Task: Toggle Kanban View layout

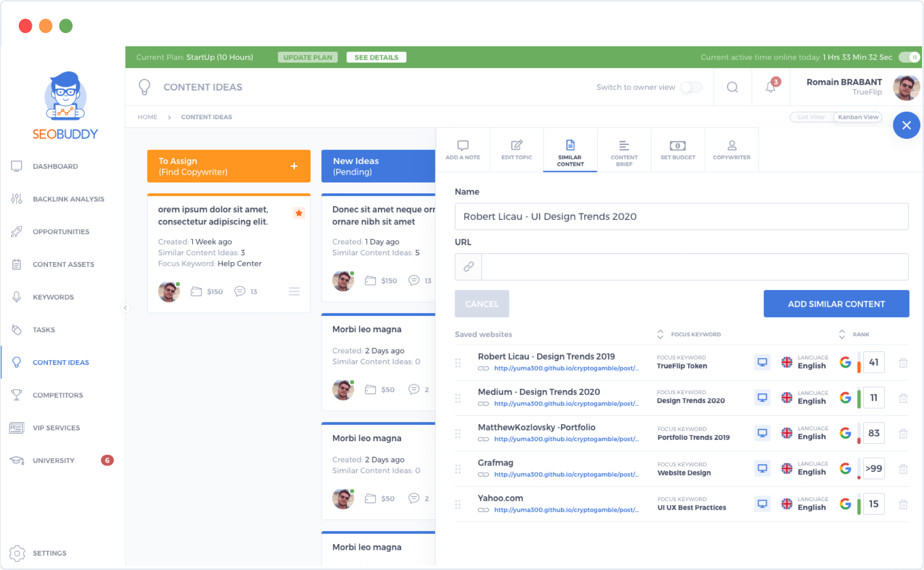Action: pyautogui.click(x=858, y=117)
